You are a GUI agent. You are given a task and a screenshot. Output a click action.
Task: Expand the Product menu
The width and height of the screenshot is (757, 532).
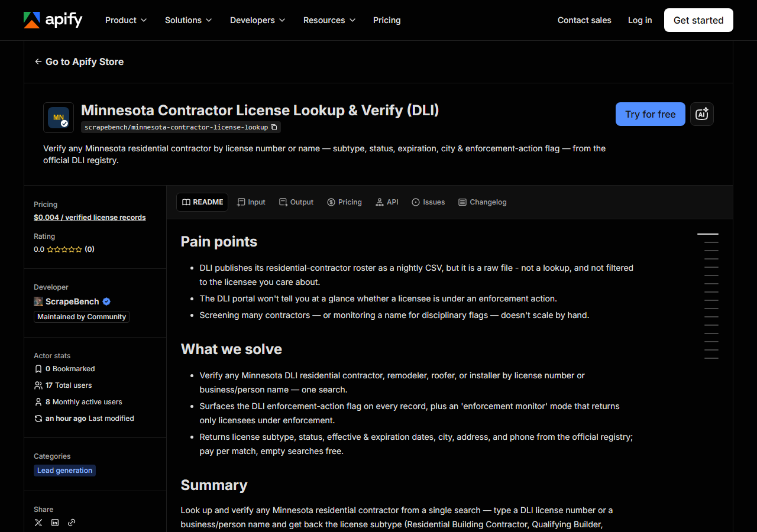point(125,20)
